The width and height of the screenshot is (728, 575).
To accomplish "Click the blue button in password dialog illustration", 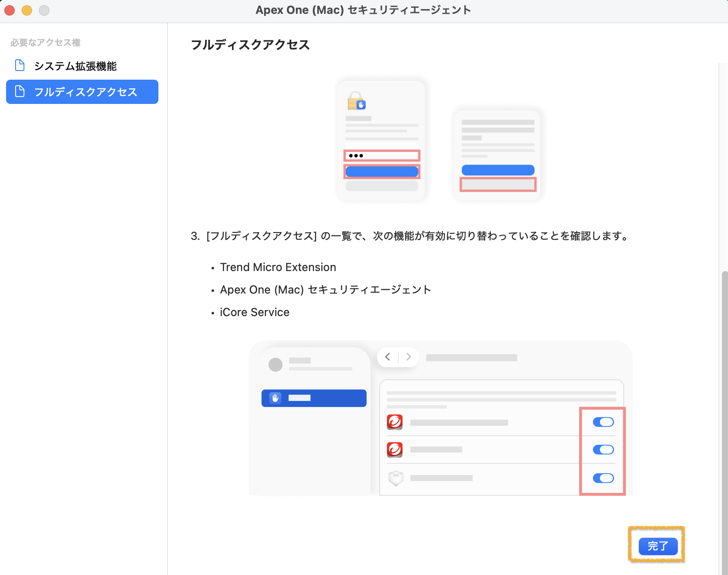I will coord(382,171).
